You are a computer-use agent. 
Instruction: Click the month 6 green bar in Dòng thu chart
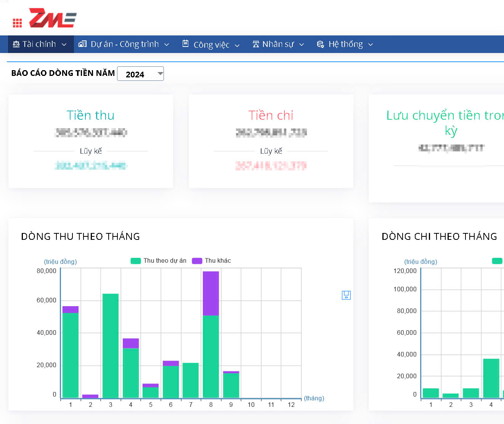point(171,382)
